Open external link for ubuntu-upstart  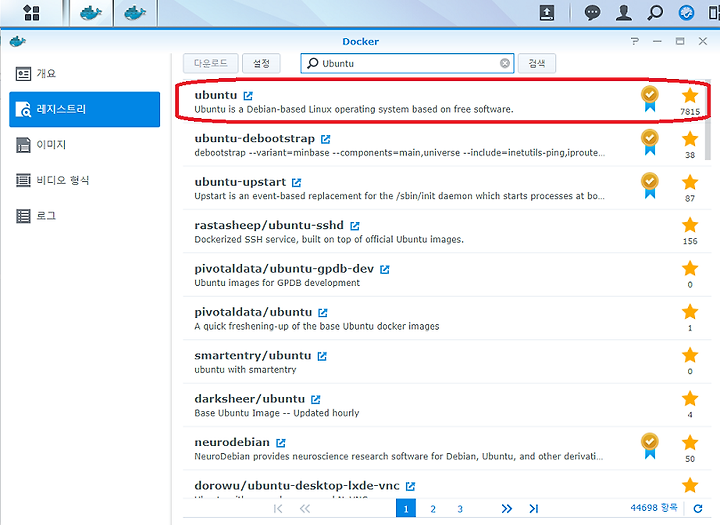coord(297,182)
